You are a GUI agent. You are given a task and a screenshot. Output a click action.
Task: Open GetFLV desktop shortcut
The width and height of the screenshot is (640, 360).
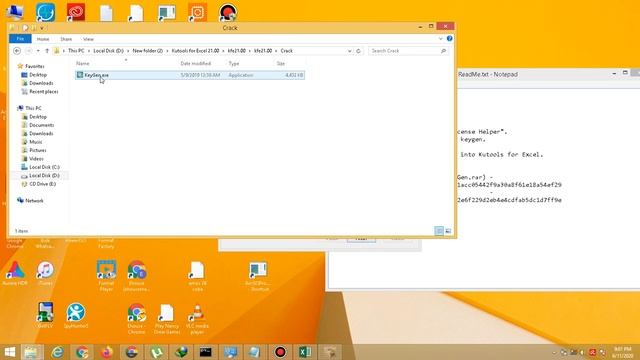pos(45,316)
